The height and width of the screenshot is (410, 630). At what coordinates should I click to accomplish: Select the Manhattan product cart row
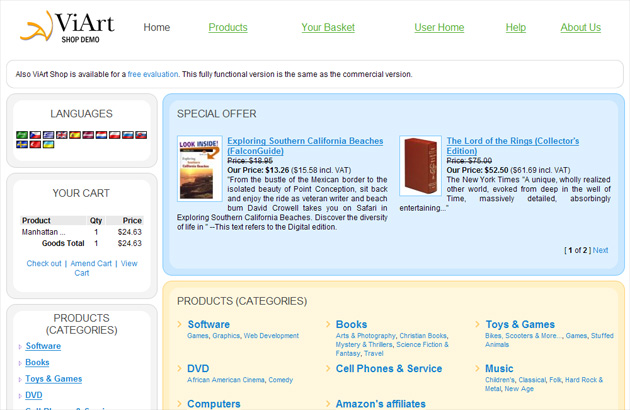[x=82, y=232]
